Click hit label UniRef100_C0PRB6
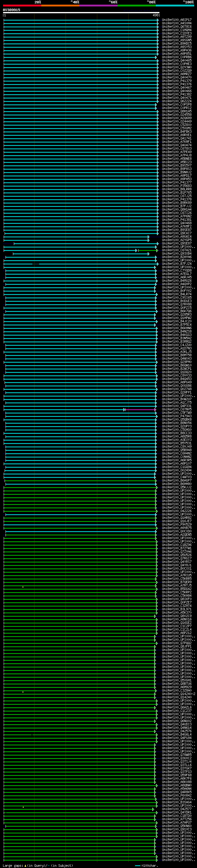Screen dimensions: 197x868 [x=177, y=57]
